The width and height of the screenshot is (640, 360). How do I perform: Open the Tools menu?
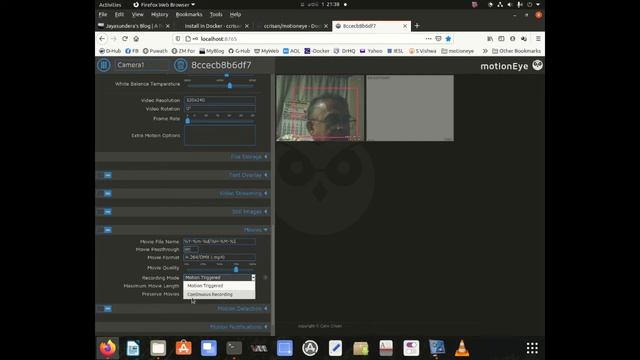click(x=216, y=14)
